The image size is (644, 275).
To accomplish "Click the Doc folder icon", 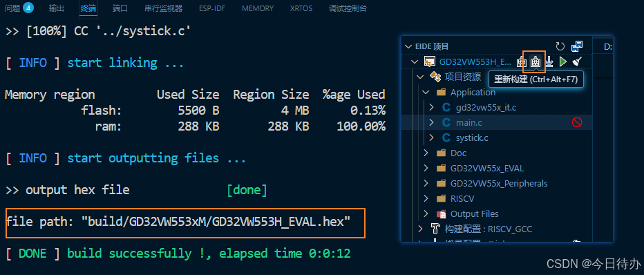I will (x=441, y=153).
